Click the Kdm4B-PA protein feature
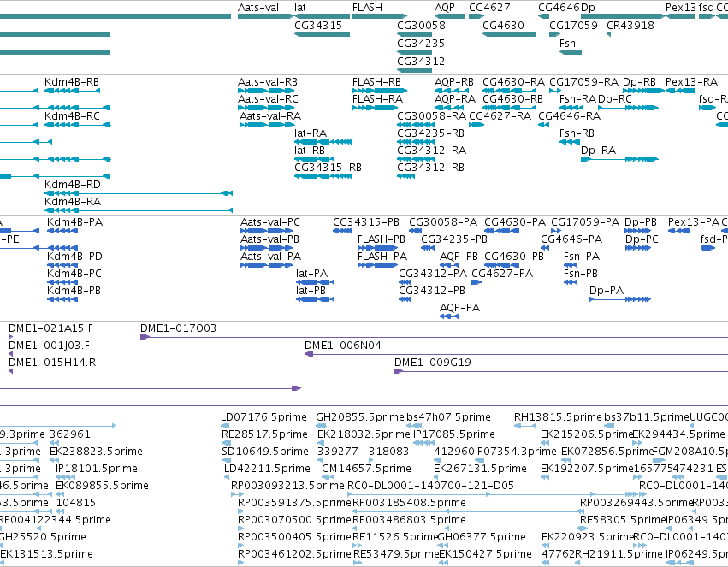The height and width of the screenshot is (567, 728). pyautogui.click(x=62, y=231)
